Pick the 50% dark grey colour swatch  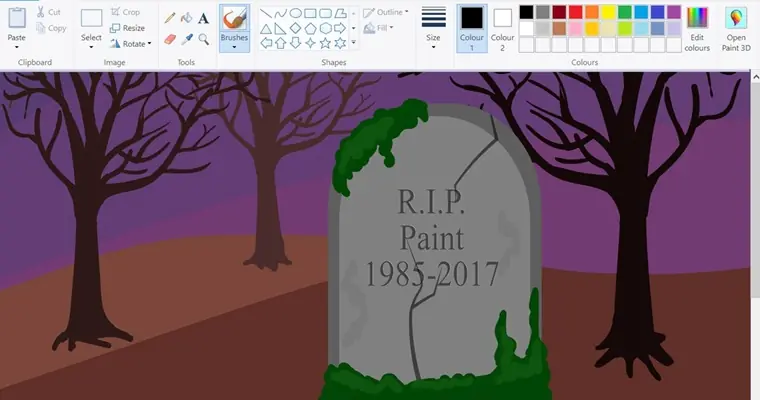[543, 12]
